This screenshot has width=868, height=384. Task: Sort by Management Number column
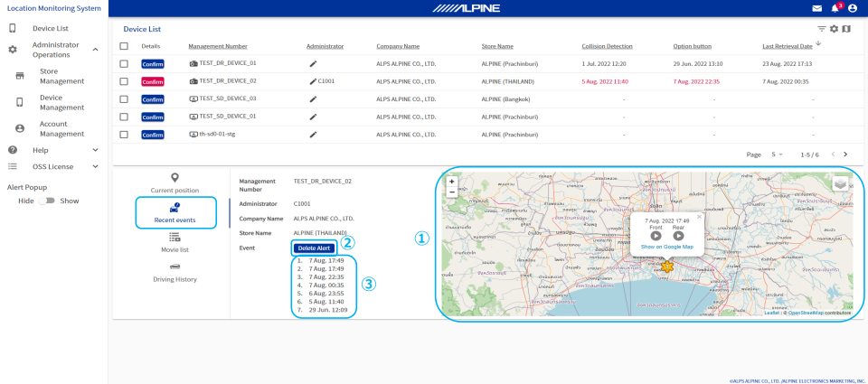coord(218,46)
